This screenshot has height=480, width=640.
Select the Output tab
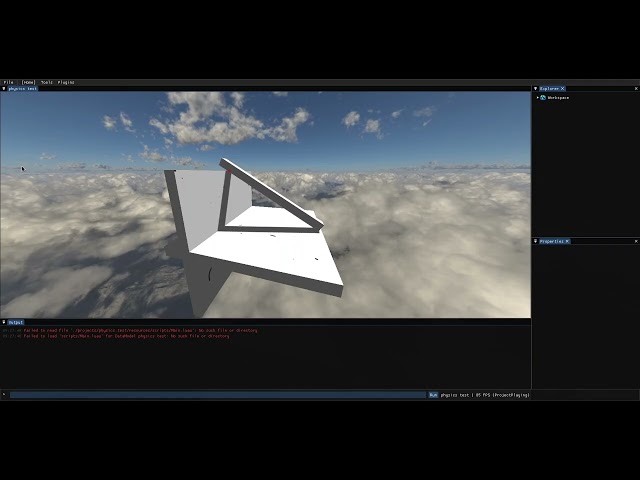pyautogui.click(x=16, y=323)
